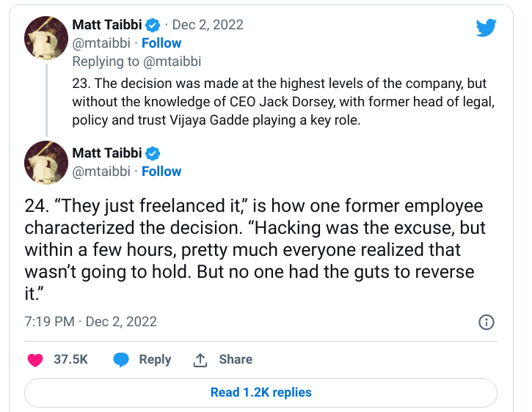This screenshot has width=532, height=412.
Task: Click the 37.5K likes count
Action: [x=70, y=359]
